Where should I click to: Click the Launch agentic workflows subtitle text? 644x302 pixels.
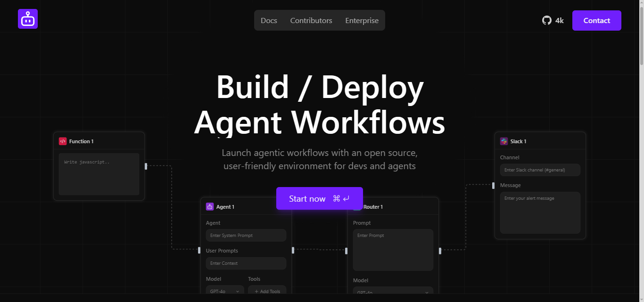(x=320, y=159)
